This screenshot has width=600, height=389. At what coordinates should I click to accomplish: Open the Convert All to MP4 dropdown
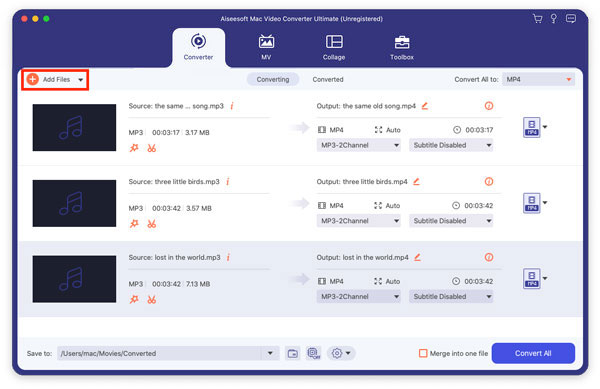[538, 80]
